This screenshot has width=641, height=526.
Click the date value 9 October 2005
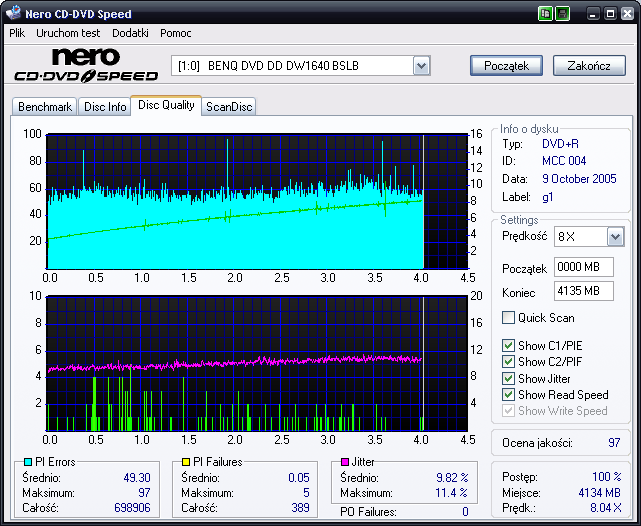click(579, 179)
